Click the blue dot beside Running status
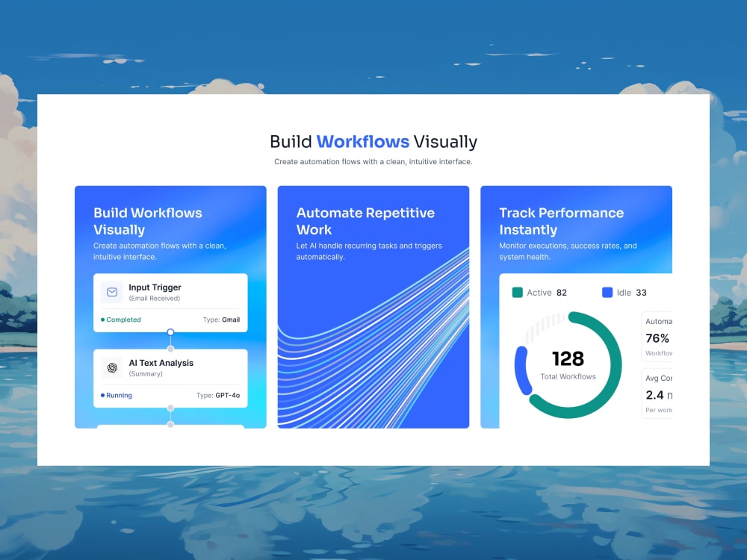Viewport: 747px width, 560px height. (x=102, y=395)
